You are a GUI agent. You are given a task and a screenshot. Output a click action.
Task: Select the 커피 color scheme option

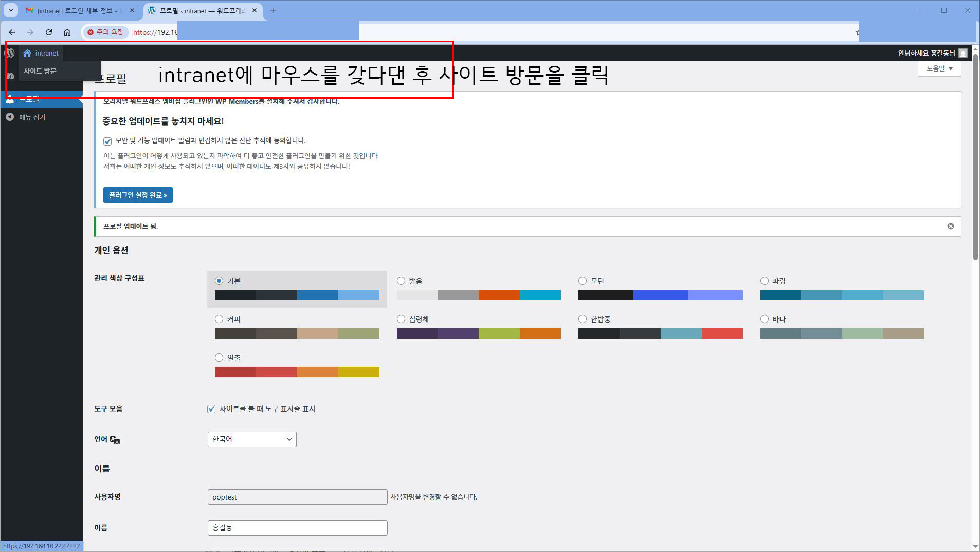click(x=219, y=319)
